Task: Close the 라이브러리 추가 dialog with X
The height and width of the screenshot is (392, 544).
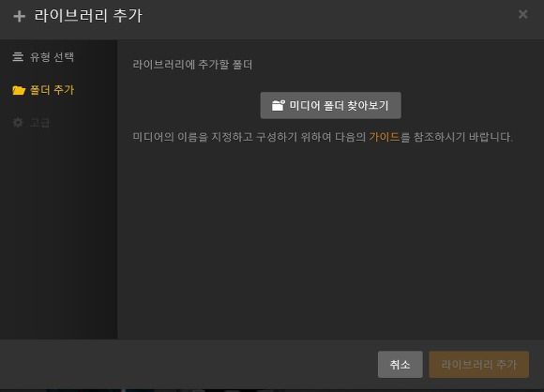Action: click(522, 14)
